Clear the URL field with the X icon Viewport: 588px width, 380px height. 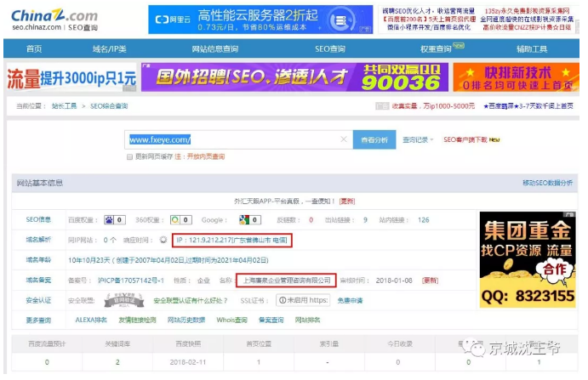pos(344,139)
